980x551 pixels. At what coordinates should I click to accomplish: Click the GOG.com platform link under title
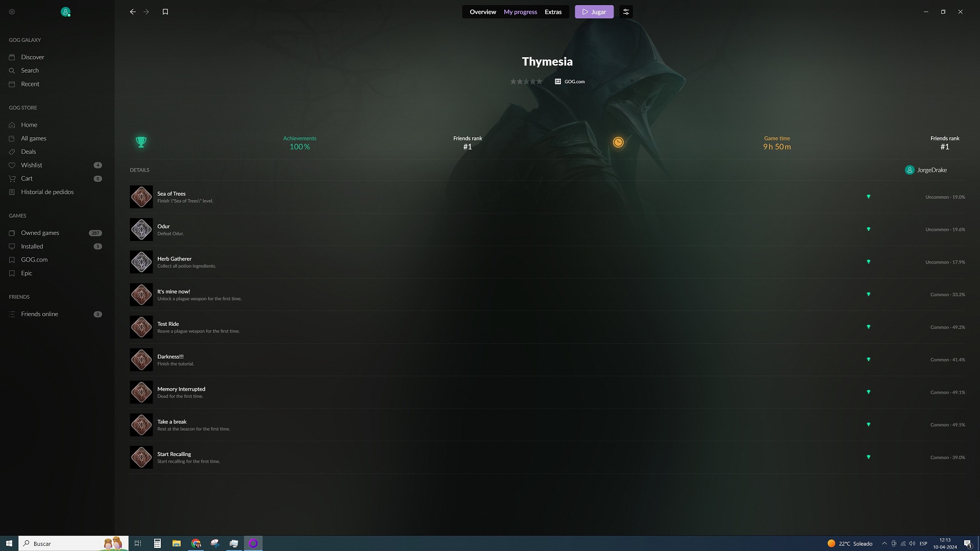[x=570, y=82]
